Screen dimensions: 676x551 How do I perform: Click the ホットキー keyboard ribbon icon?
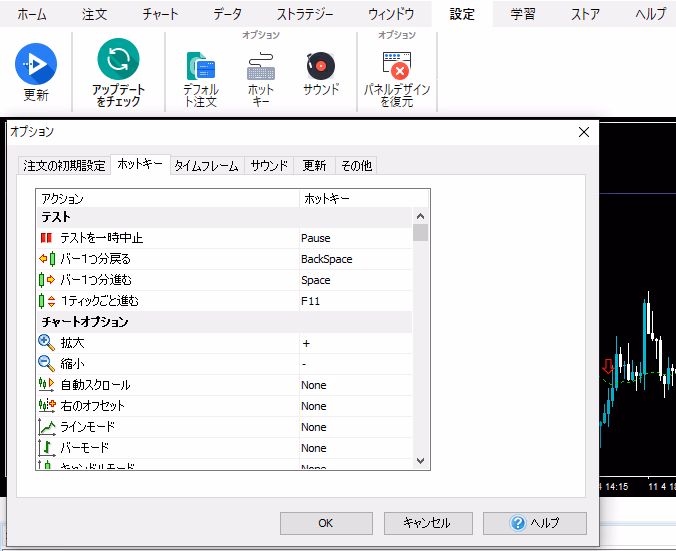260,68
